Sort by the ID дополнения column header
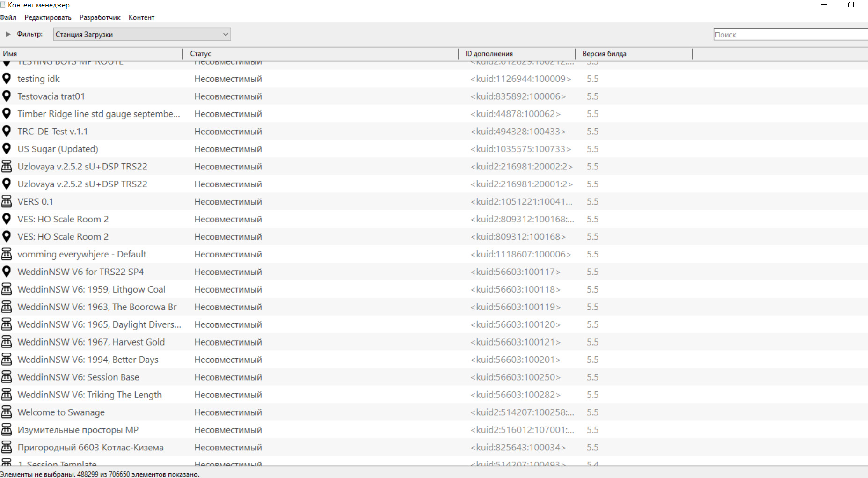This screenshot has height=478, width=868. click(x=517, y=54)
